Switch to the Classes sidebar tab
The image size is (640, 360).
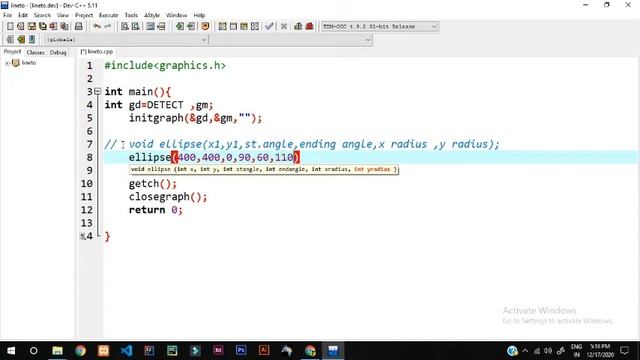click(36, 53)
